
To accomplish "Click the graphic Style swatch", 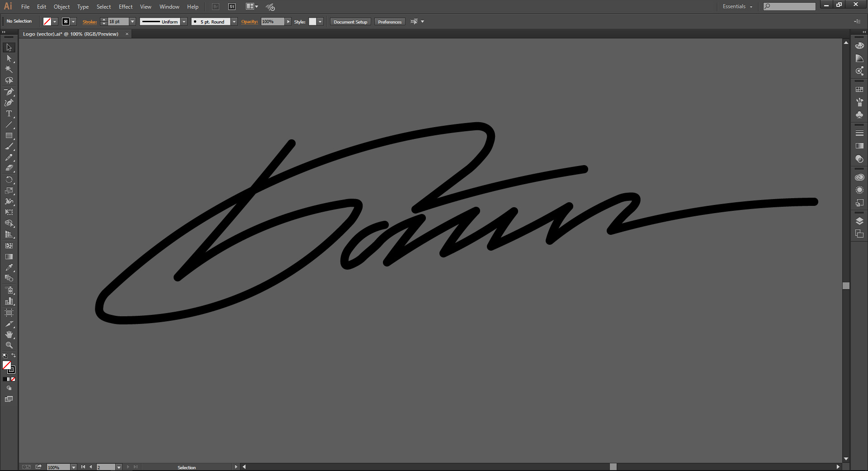I will 312,22.
